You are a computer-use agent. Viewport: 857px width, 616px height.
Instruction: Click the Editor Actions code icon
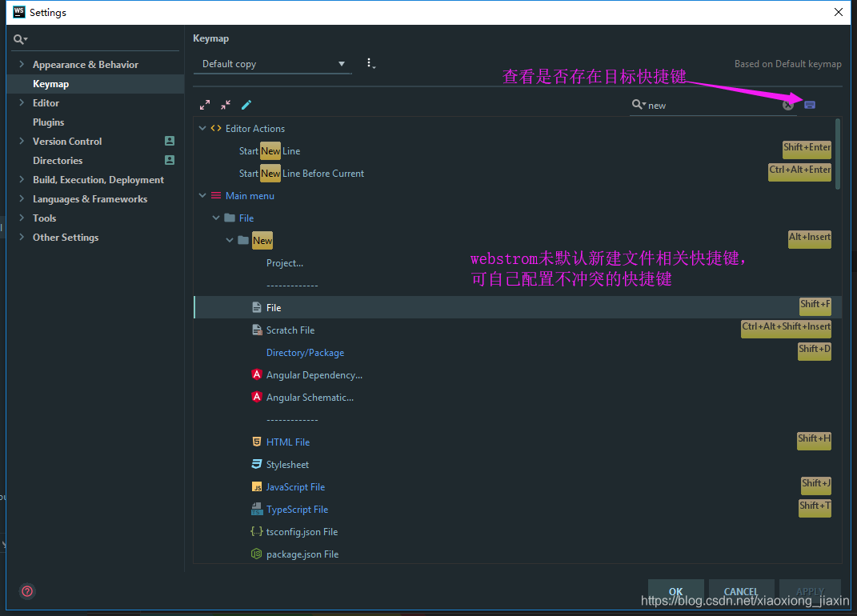point(216,128)
